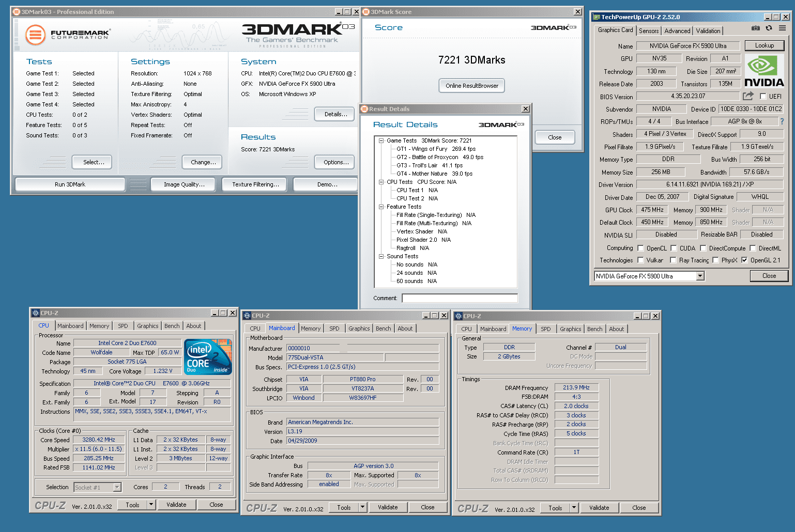Click the Image Quality... button
The height and width of the screenshot is (532, 795).
tap(184, 184)
